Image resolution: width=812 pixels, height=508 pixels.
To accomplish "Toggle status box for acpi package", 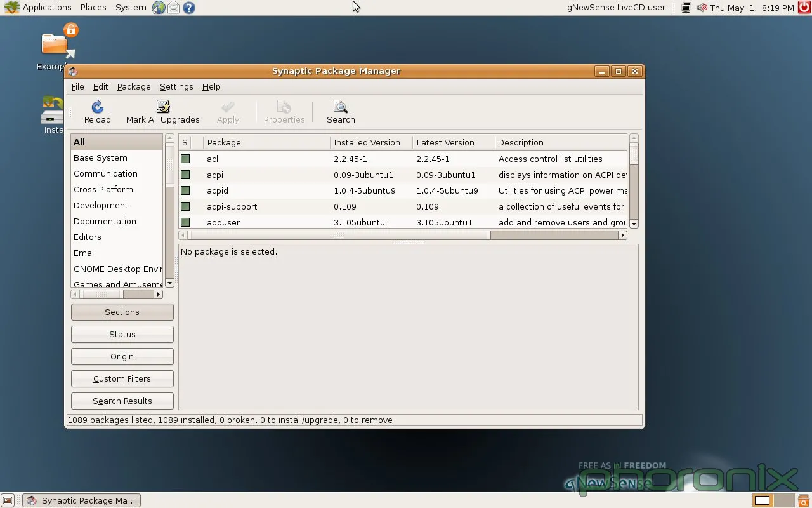I will point(185,175).
